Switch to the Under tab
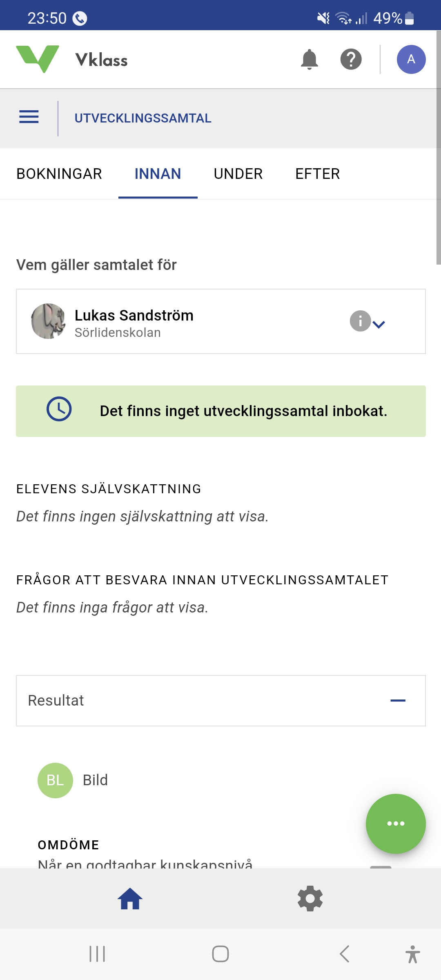Screen dimensions: 441x980 [x=238, y=174]
